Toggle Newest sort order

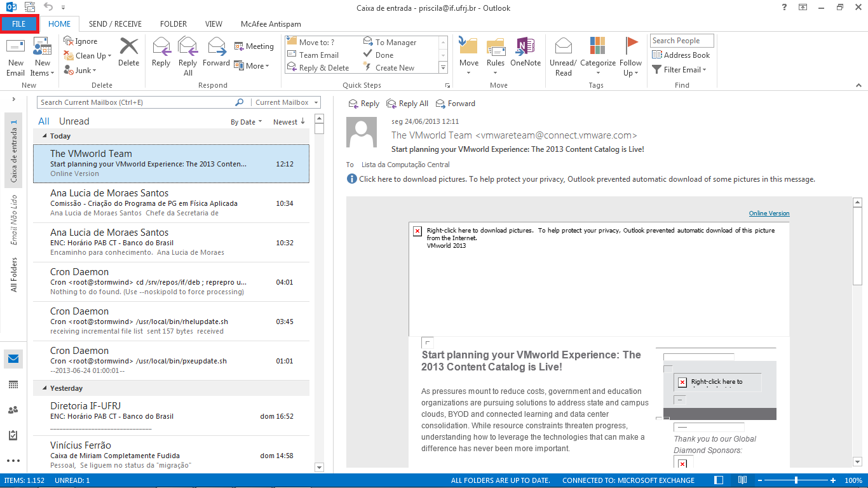(289, 122)
